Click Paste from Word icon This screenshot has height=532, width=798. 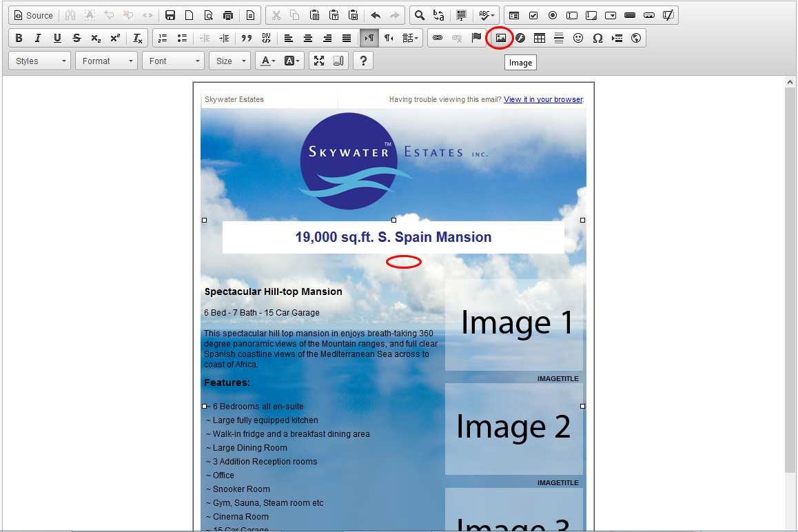tap(354, 15)
